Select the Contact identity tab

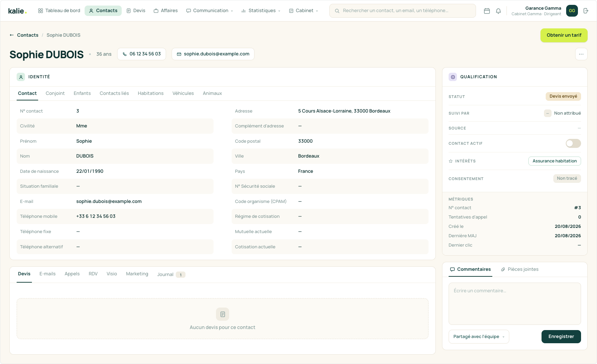(x=27, y=93)
